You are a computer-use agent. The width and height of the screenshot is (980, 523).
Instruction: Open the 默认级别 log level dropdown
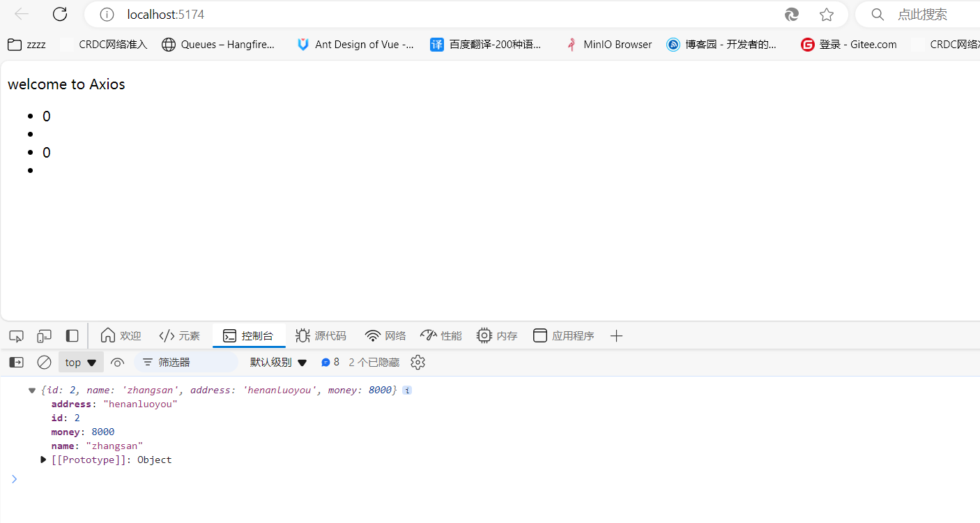coord(279,363)
